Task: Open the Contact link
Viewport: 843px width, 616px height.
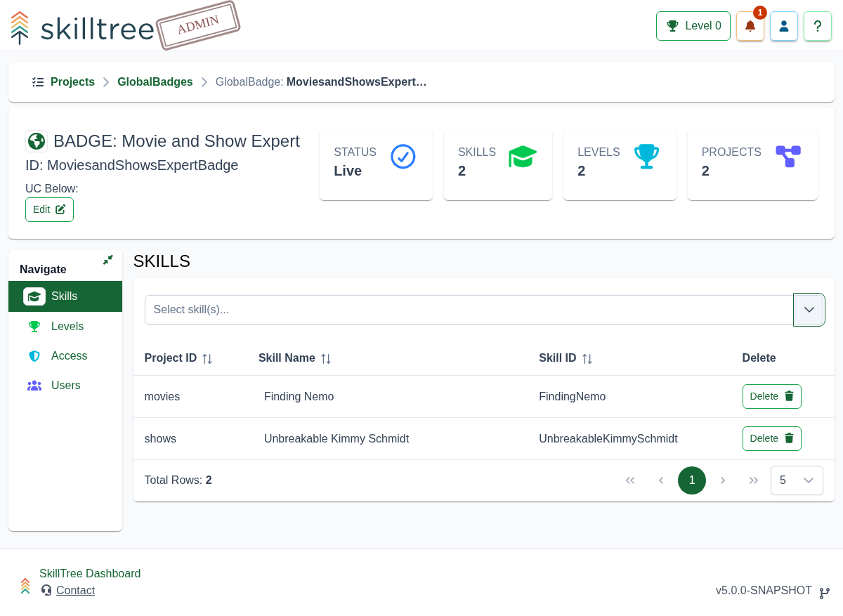Action: click(75, 591)
